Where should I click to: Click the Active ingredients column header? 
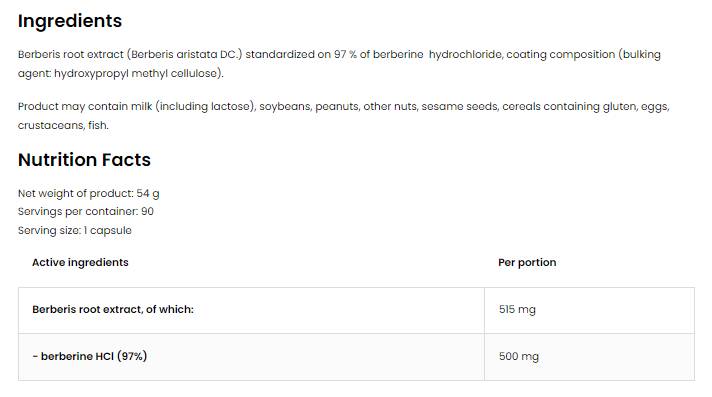click(x=80, y=263)
